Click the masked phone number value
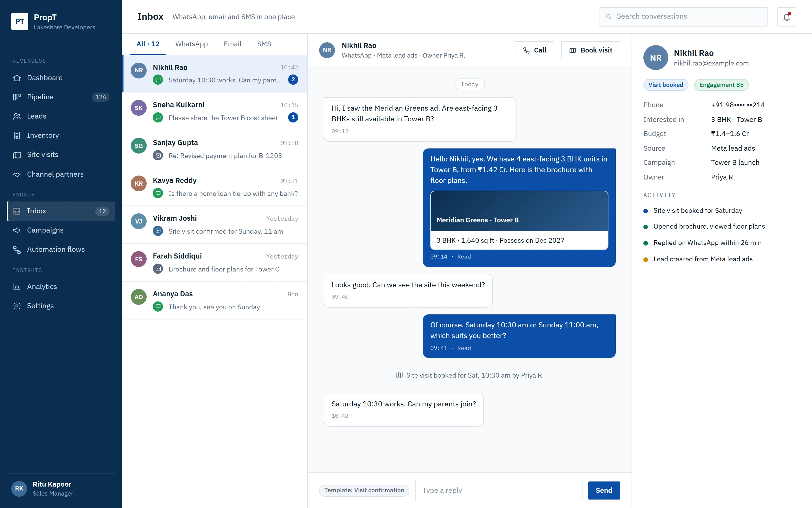This screenshot has width=812, height=508. [x=738, y=105]
